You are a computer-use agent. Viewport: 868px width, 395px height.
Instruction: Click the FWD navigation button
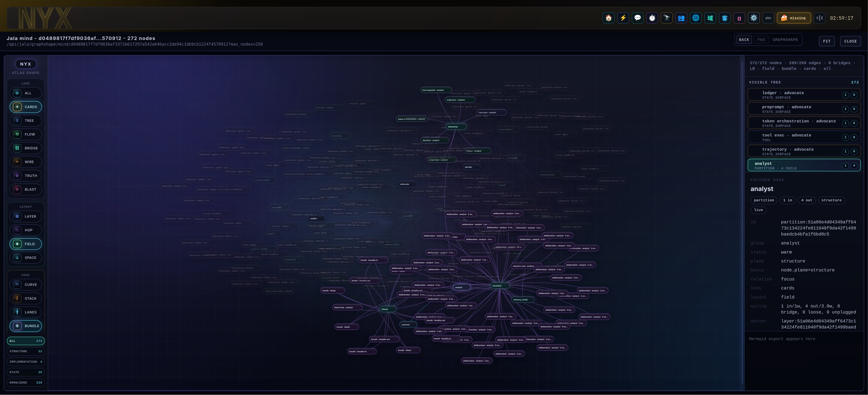[x=761, y=40]
